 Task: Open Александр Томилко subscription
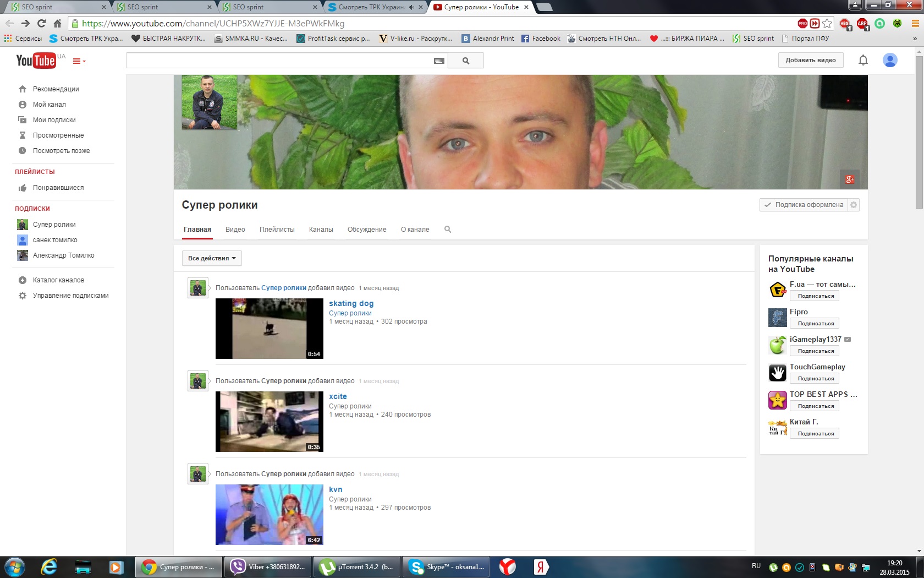coord(63,255)
